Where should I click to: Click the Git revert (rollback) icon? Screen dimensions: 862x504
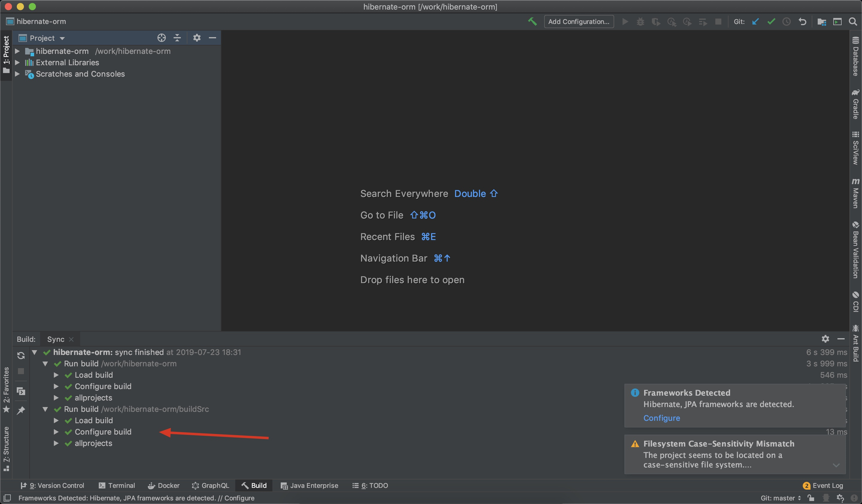click(802, 22)
